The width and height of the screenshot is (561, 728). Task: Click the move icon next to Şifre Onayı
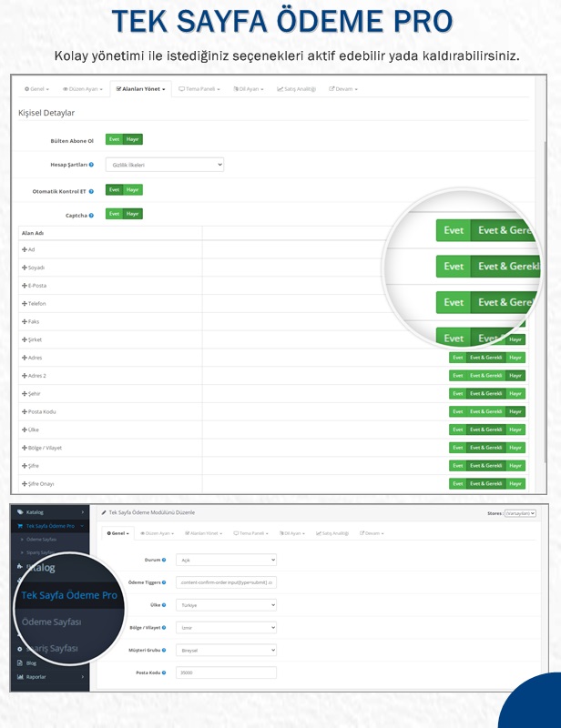pyautogui.click(x=25, y=484)
